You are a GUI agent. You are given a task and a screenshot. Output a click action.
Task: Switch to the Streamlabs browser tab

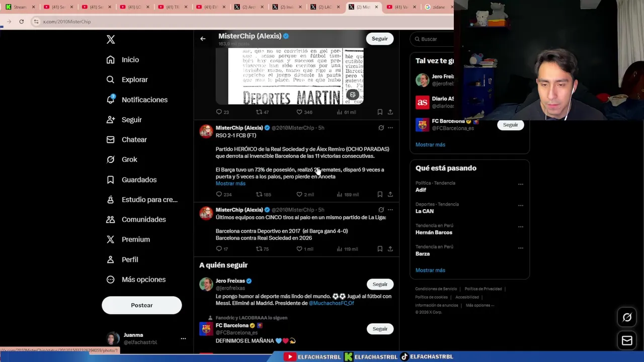[20, 7]
